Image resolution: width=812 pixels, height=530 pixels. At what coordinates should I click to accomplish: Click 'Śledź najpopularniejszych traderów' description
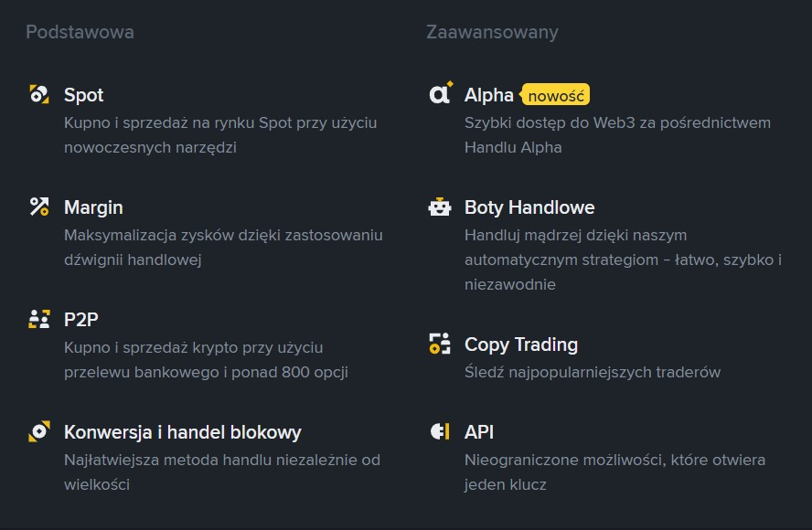point(593,372)
